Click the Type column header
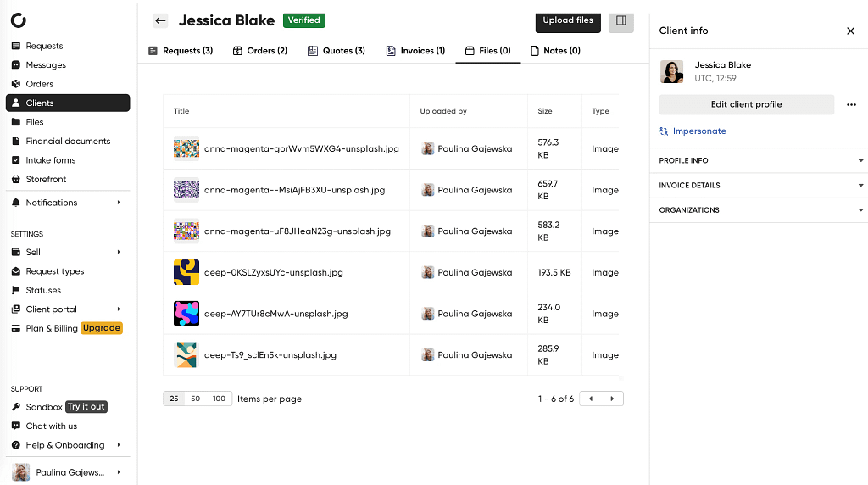 601,111
